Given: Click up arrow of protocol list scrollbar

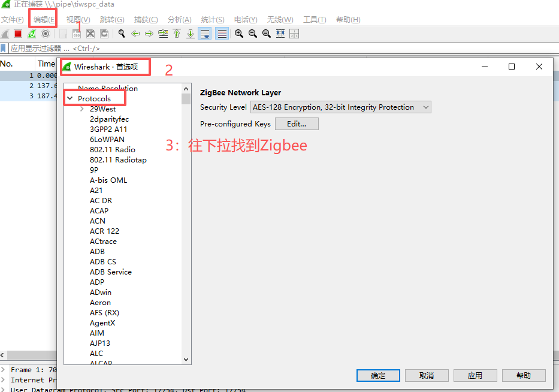Looking at the screenshot, I should 186,89.
